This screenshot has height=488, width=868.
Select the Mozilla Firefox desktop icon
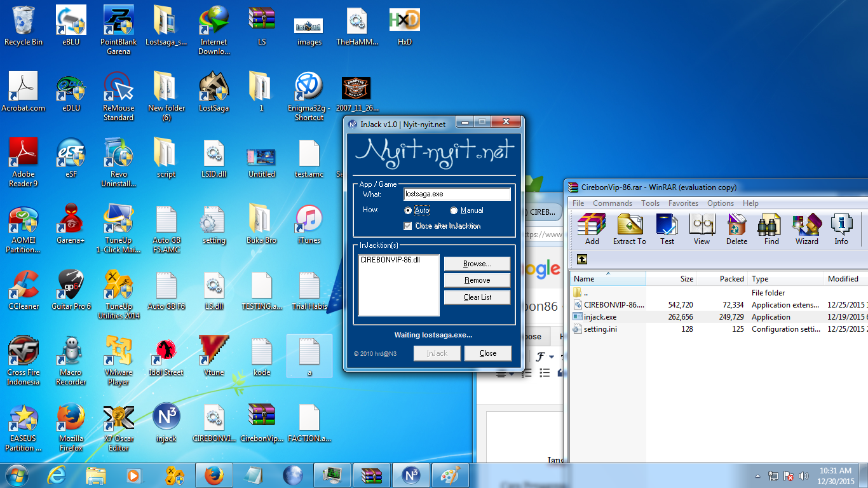(x=71, y=427)
